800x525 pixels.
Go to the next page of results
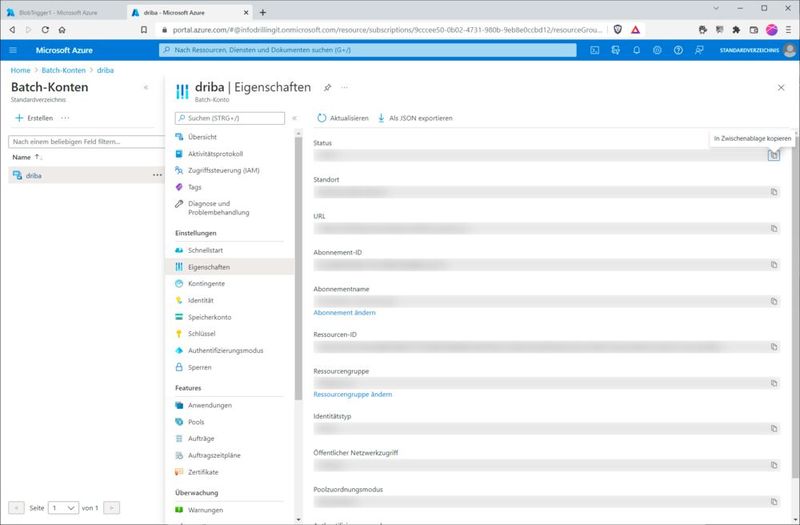coord(111,508)
